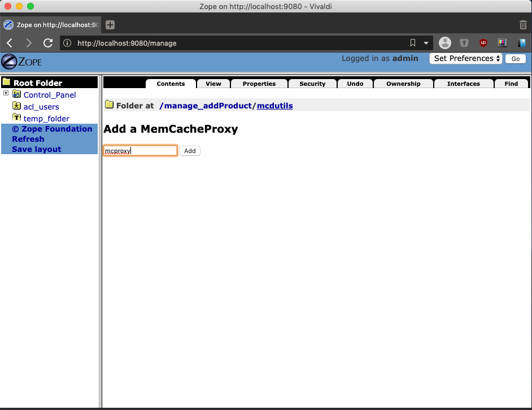Open new tab with plus button
532x410 pixels.
(x=110, y=25)
